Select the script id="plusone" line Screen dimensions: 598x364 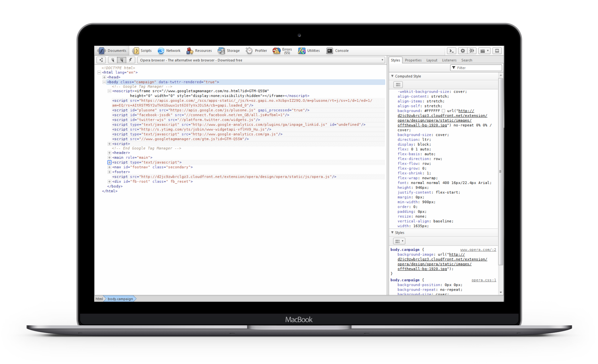pyautogui.click(x=211, y=110)
